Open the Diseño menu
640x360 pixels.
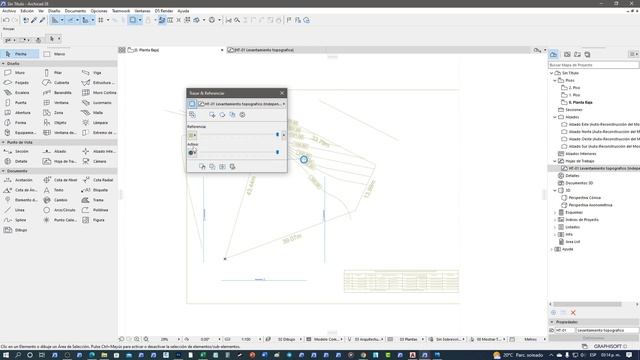click(54, 11)
